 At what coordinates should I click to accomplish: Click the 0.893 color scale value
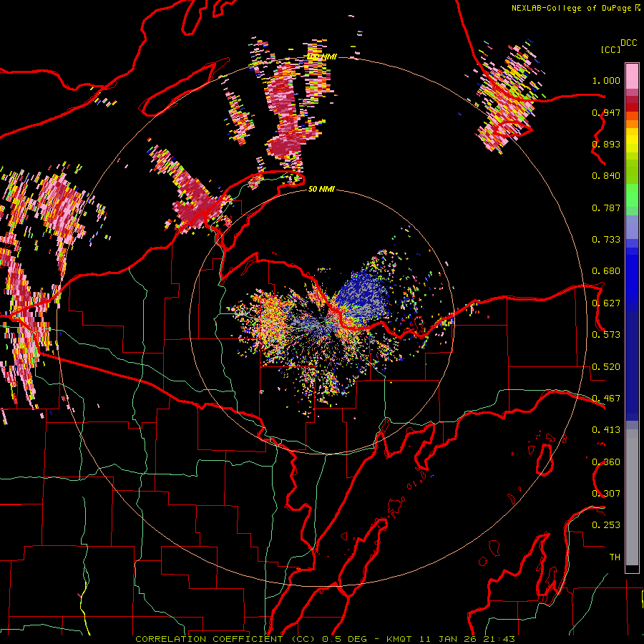tap(606, 144)
